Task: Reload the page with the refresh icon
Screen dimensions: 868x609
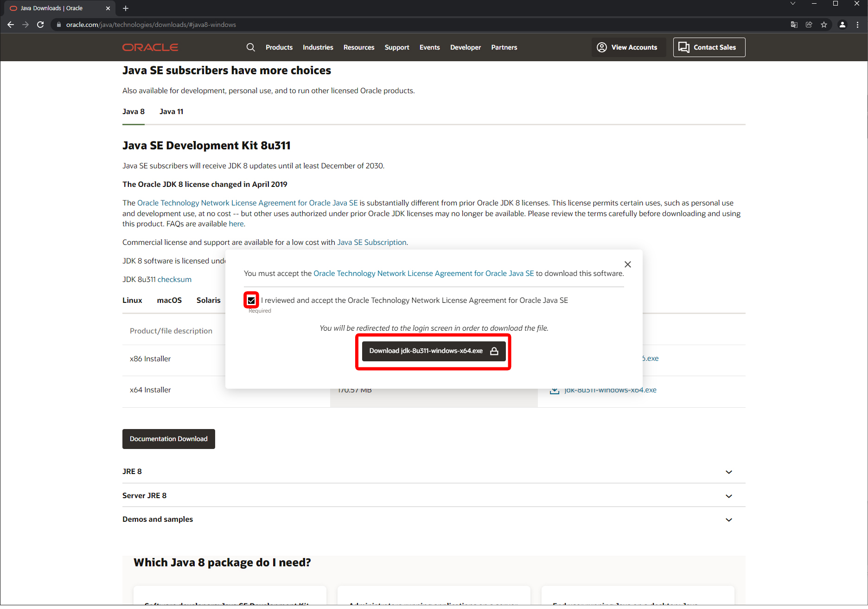Action: point(40,25)
